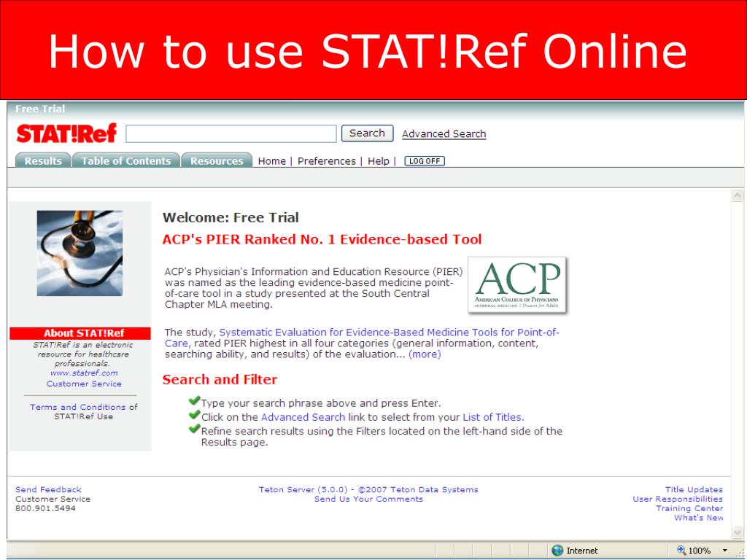Focus the search text field

231,133
